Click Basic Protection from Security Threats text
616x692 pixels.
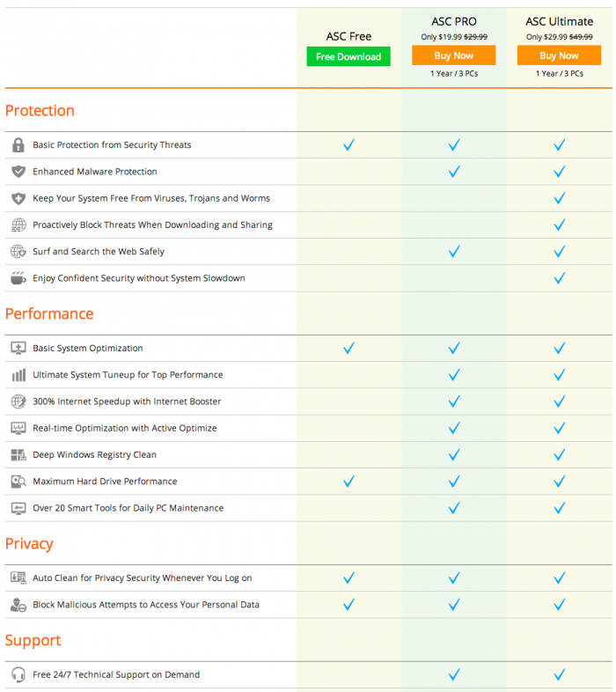click(x=112, y=144)
